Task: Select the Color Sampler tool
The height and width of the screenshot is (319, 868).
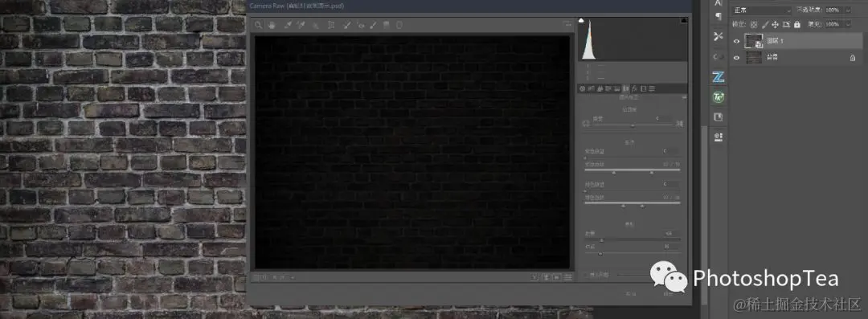Action: (x=301, y=24)
